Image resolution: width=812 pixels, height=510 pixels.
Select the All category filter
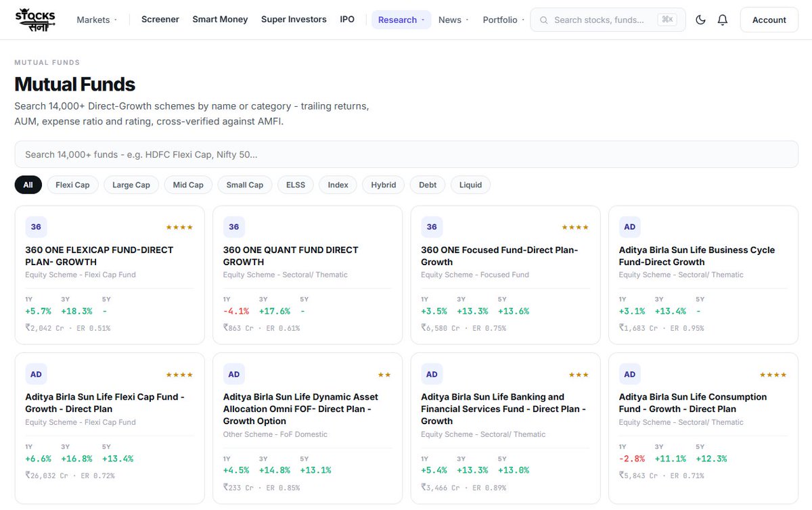(x=28, y=185)
